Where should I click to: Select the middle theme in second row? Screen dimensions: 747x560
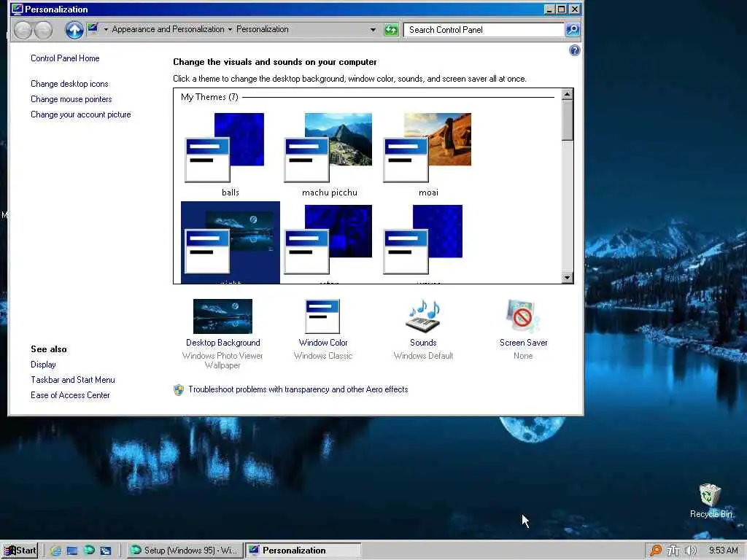pyautogui.click(x=329, y=242)
